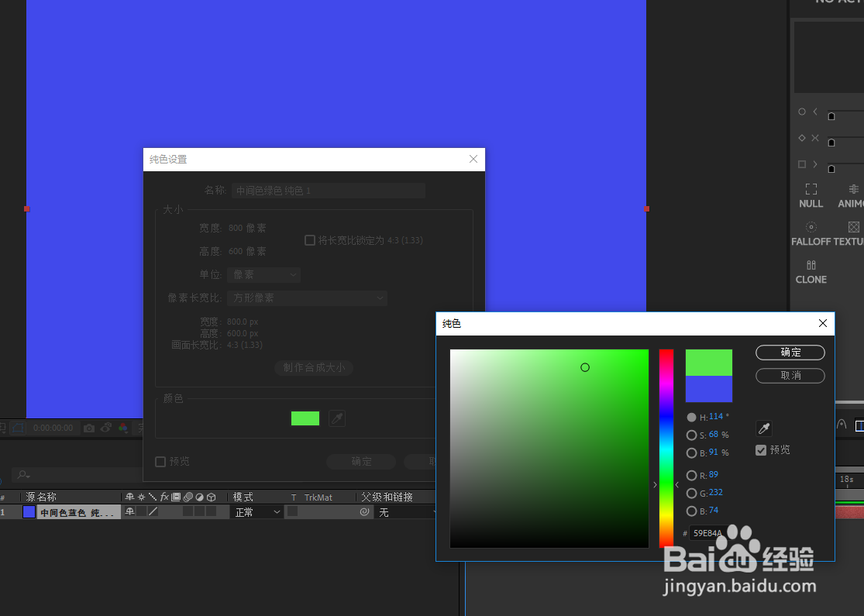The image size is (864, 616).
Task: Open the timeline search field's magnifier dropdown
Action: pos(24,474)
